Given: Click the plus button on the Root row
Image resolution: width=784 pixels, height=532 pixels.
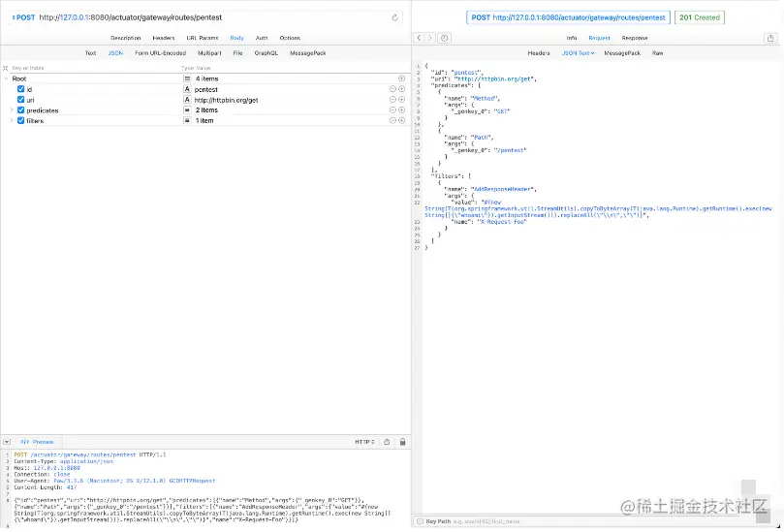Looking at the screenshot, I should 401,78.
